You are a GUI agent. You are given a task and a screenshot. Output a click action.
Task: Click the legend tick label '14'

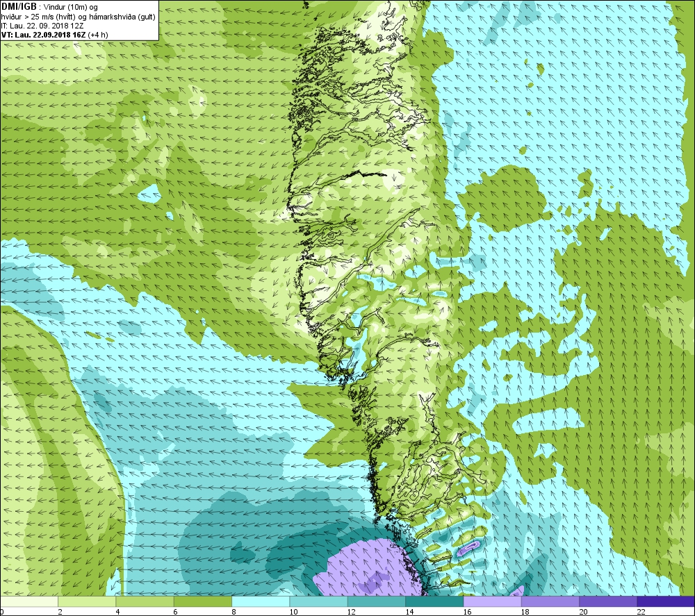(x=409, y=612)
